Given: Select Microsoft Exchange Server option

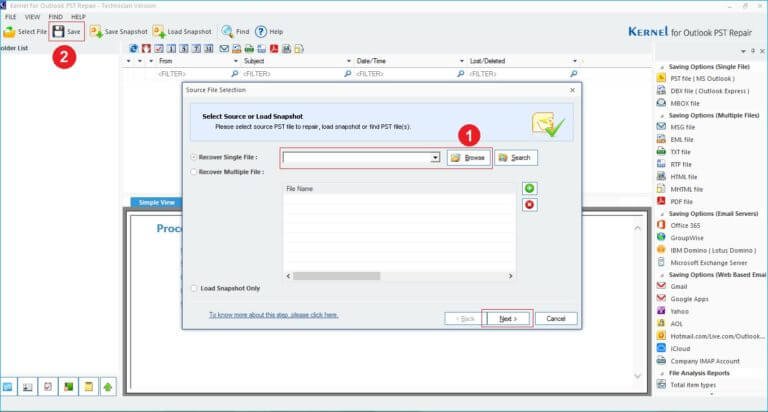Looking at the screenshot, I should (x=702, y=263).
